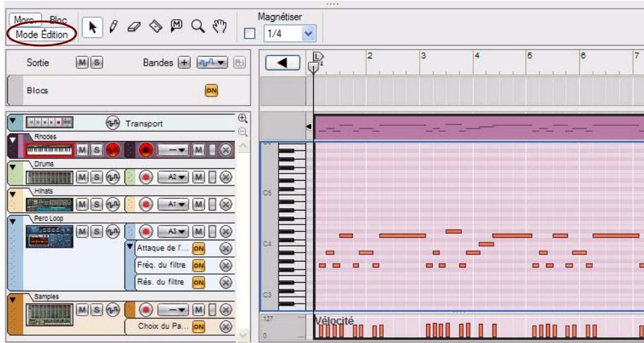644x343 pixels.
Task: Click the back arrow button above the clip
Action: (283, 62)
